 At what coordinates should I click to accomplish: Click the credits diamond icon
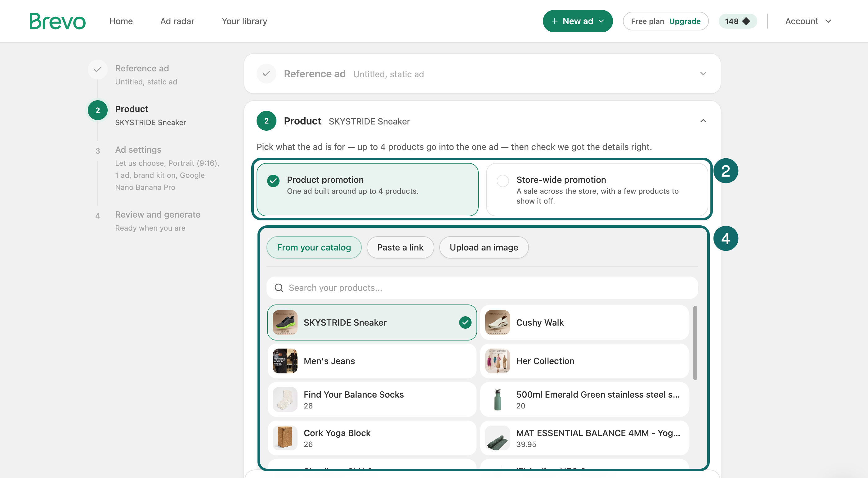(x=746, y=21)
